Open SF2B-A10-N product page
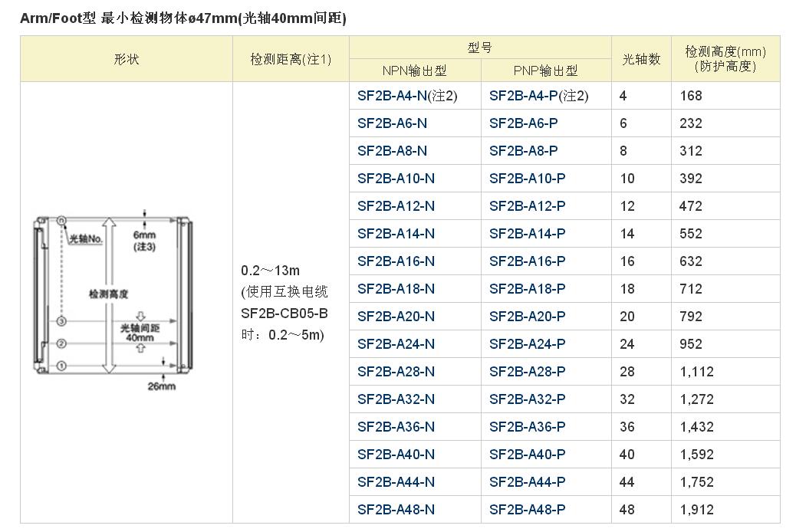 pyautogui.click(x=396, y=179)
